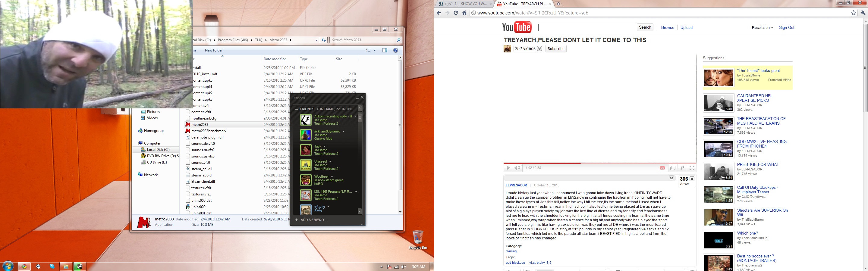Click the Sign Out link
Image resolution: width=868 pixels, height=271 pixels.
786,28
